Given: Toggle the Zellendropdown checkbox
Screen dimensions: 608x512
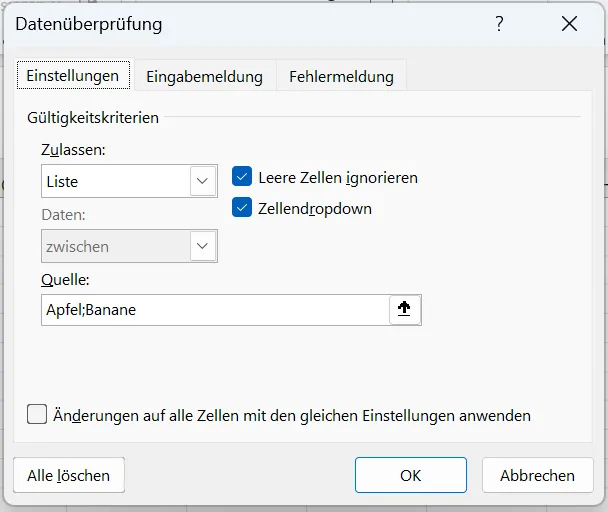Looking at the screenshot, I should pos(242,208).
